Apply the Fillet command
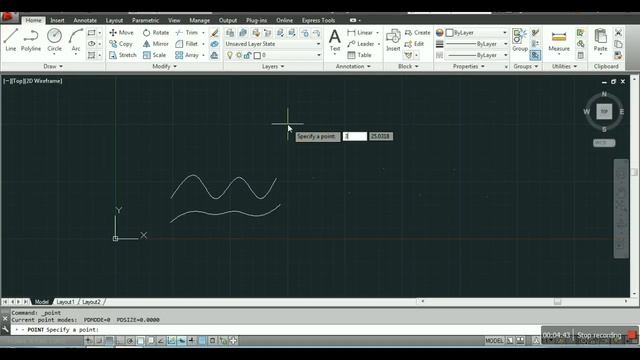The width and height of the screenshot is (640, 360). (x=187, y=44)
